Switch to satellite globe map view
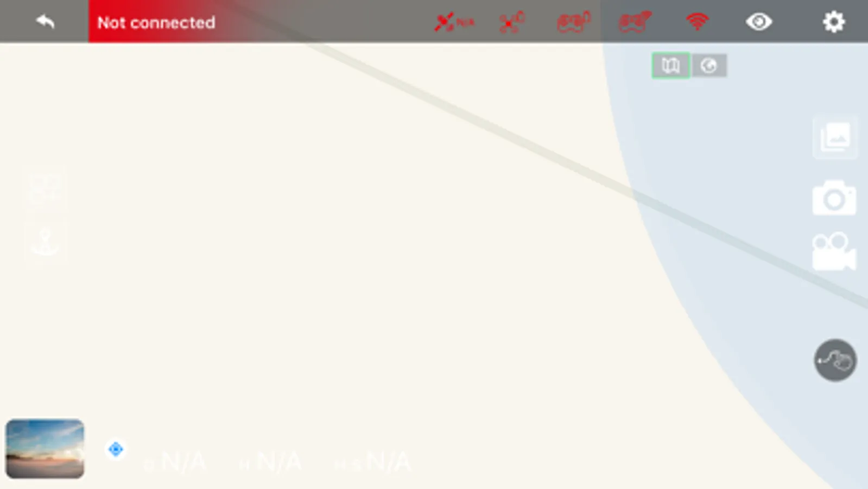This screenshot has height=489, width=868. [x=708, y=66]
